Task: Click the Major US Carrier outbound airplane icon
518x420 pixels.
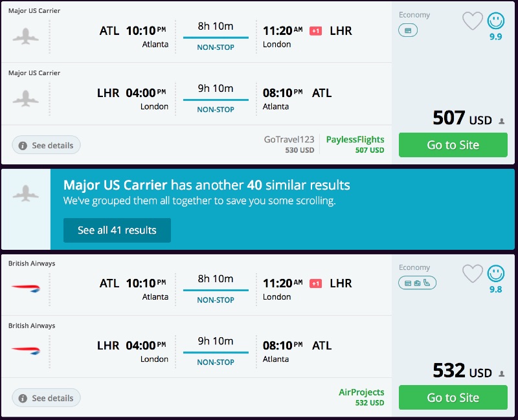Action: click(x=26, y=36)
